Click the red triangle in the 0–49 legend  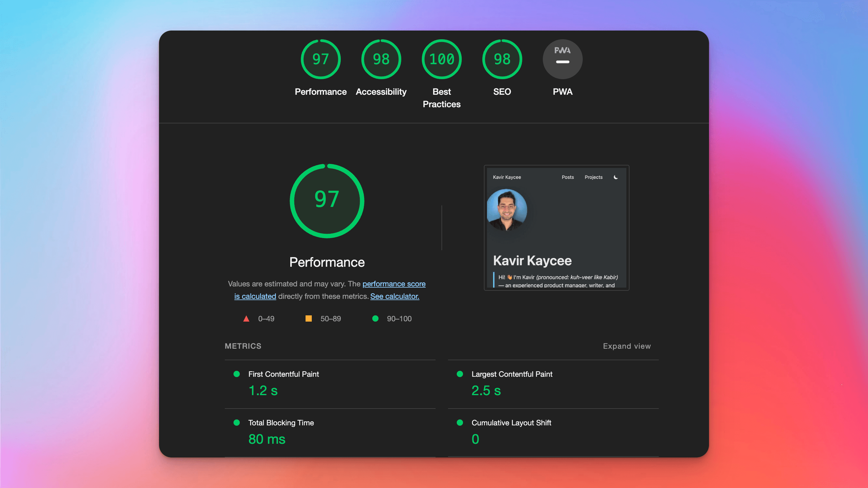pos(246,318)
